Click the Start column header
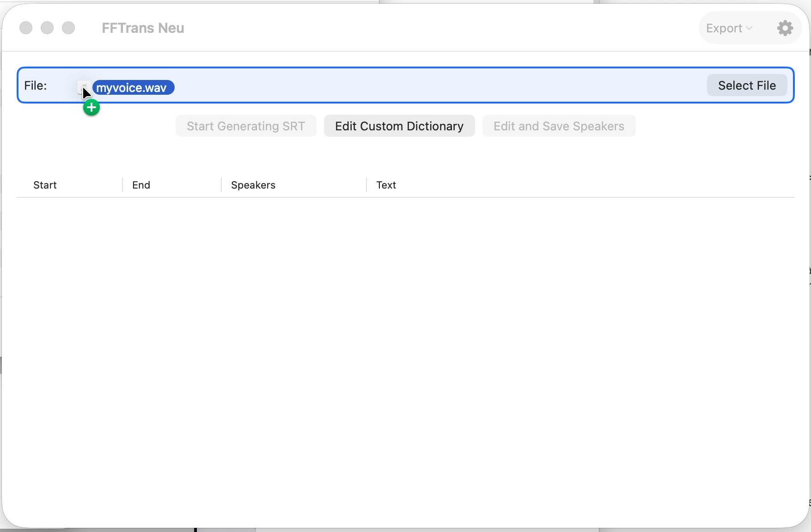Viewport: 811px width, 532px height. pos(45,185)
